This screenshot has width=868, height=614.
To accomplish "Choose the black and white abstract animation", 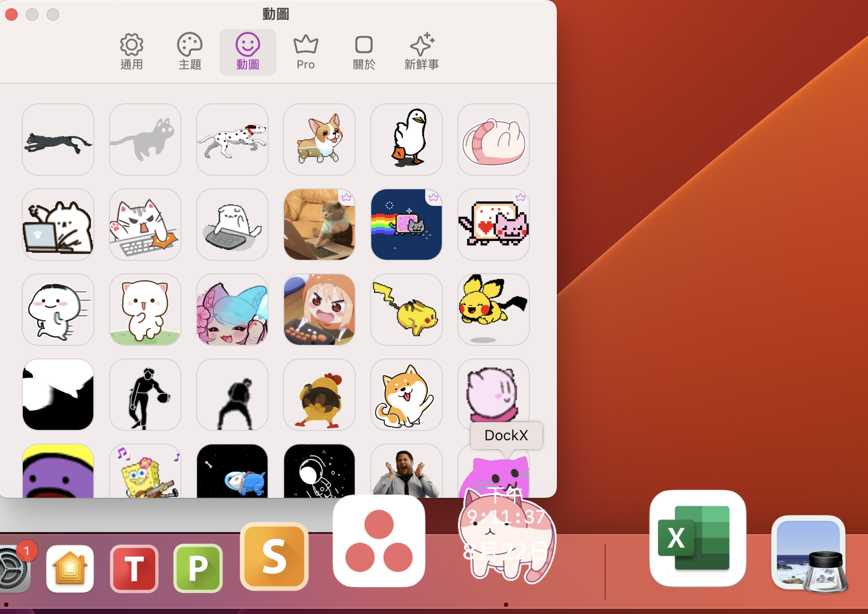I will (x=58, y=395).
